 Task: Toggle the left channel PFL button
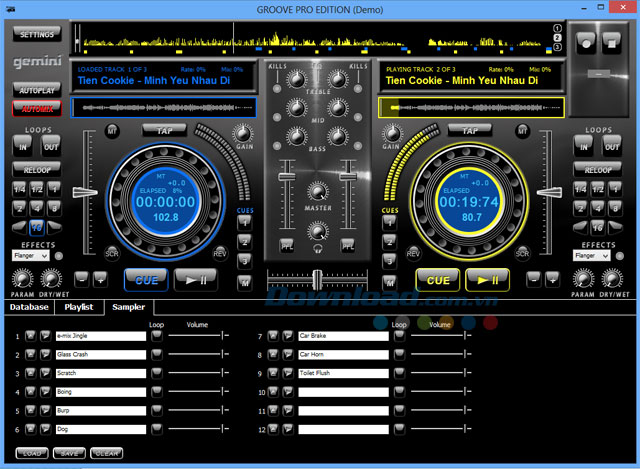[x=287, y=246]
